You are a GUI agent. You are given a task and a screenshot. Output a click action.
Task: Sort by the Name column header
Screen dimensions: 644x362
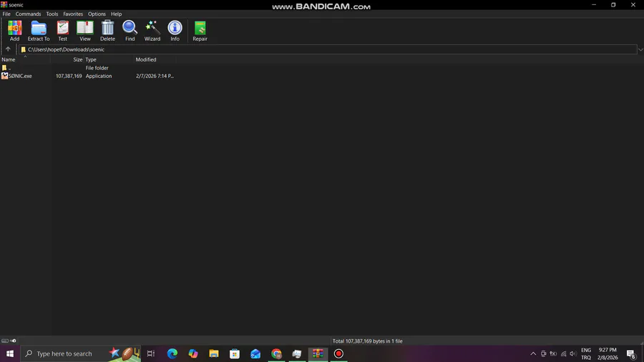[25, 59]
